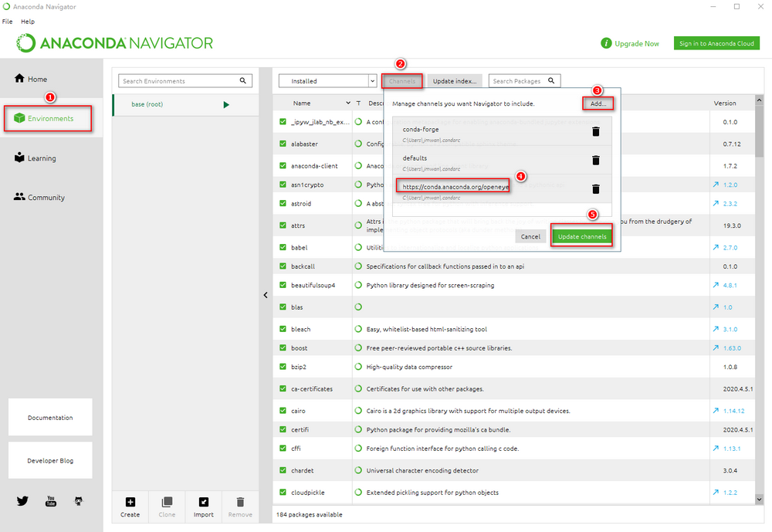The image size is (772, 532).
Task: Create a new environment
Action: [130, 507]
